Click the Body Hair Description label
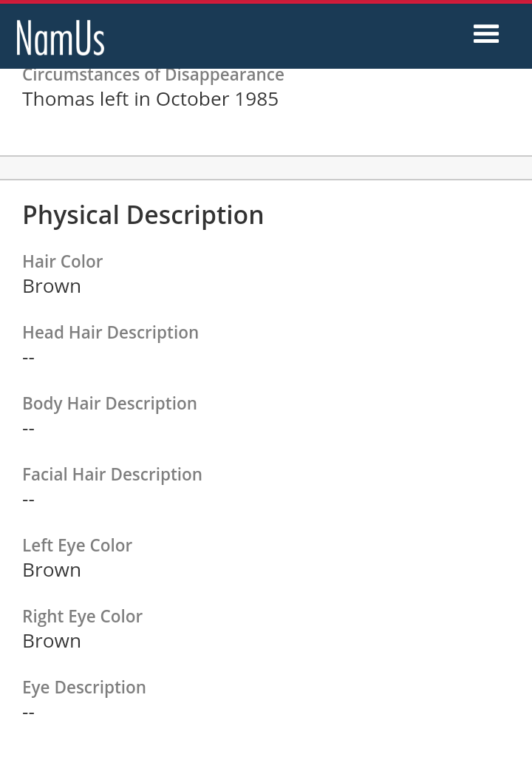The image size is (532, 757). tap(109, 404)
